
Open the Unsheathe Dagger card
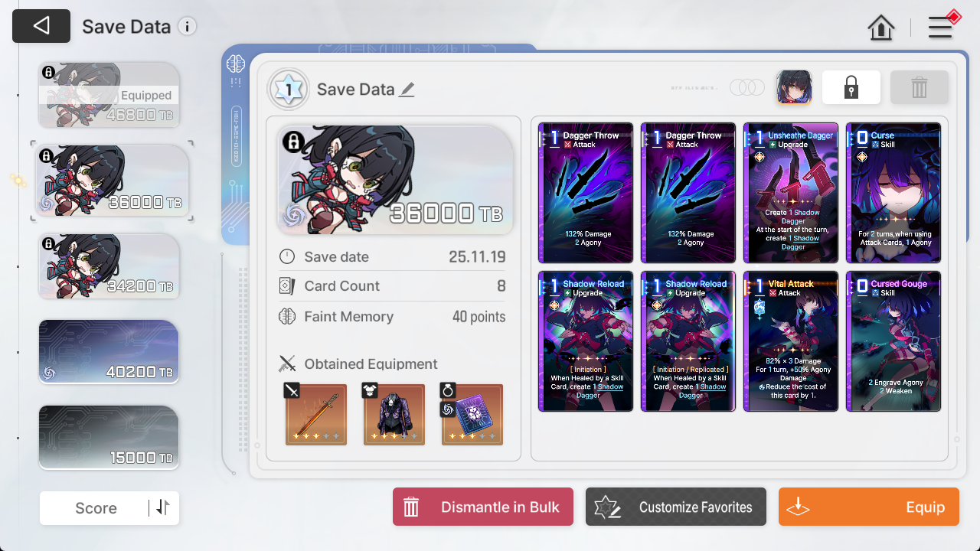pyautogui.click(x=791, y=193)
